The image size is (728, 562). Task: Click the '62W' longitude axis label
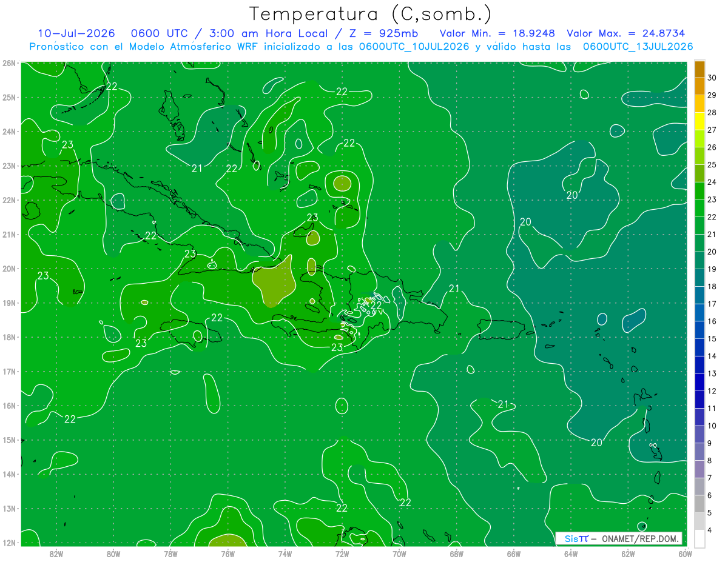click(627, 553)
